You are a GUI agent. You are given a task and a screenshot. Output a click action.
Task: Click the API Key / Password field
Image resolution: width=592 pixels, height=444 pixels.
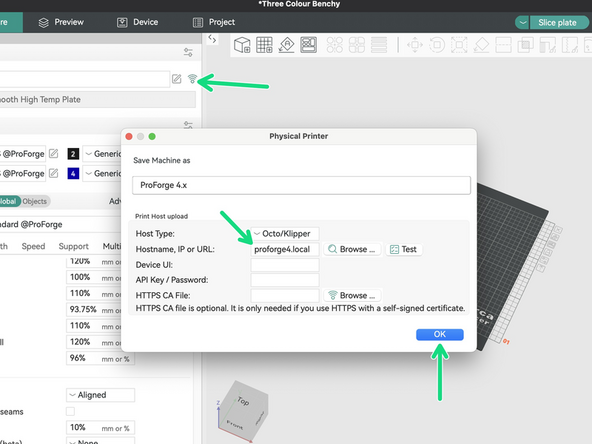click(x=285, y=280)
